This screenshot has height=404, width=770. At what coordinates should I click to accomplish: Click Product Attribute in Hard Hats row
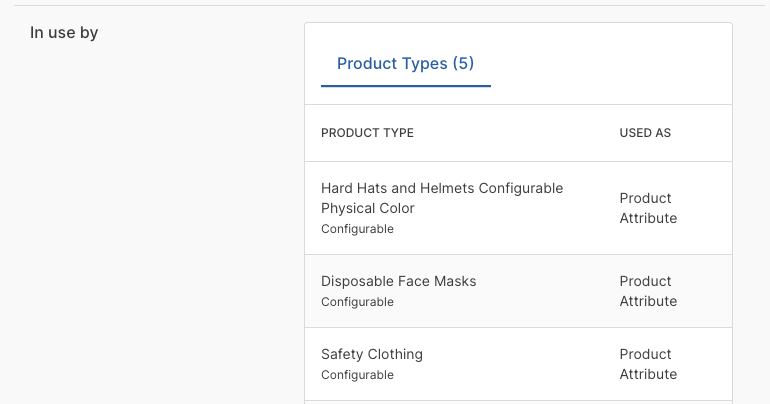[647, 208]
